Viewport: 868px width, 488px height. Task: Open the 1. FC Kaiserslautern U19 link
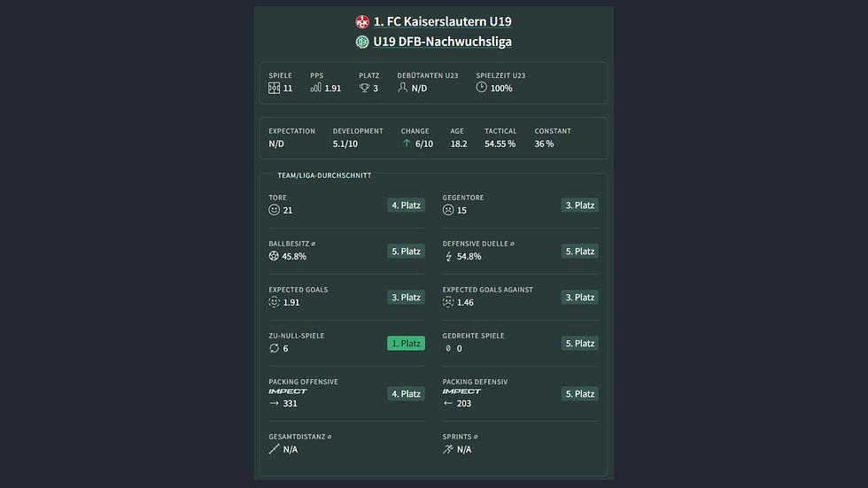pos(442,21)
